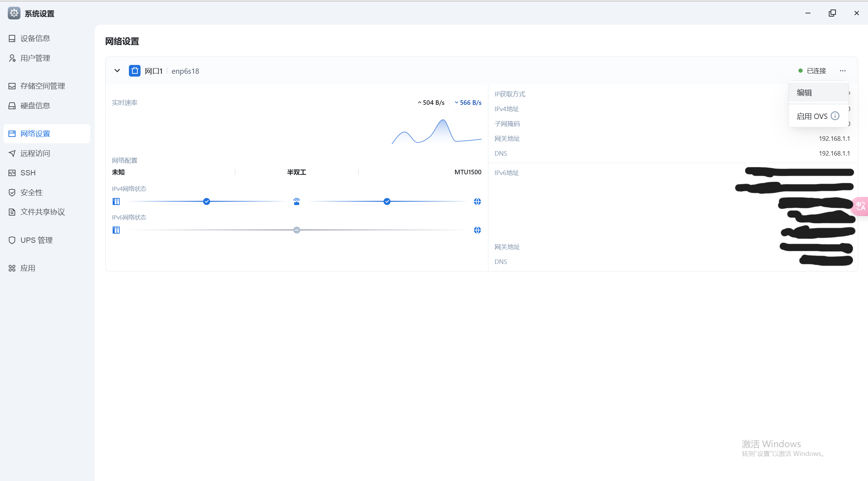Click the system settings gear icon

coord(14,13)
